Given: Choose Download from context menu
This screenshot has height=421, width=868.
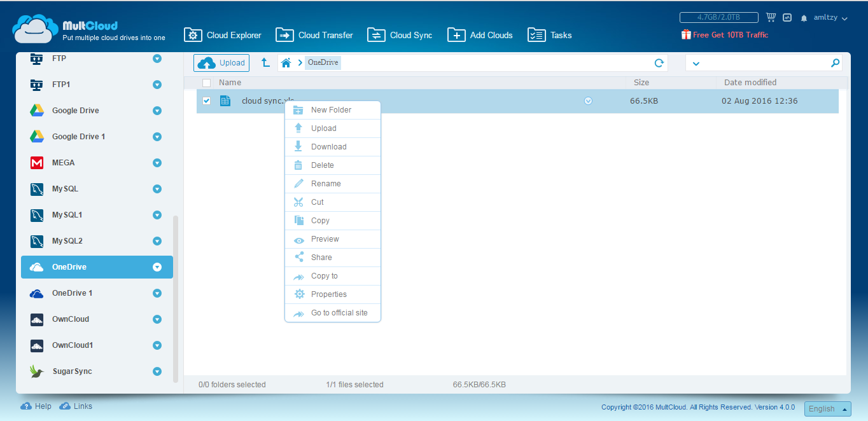Looking at the screenshot, I should tap(333, 147).
